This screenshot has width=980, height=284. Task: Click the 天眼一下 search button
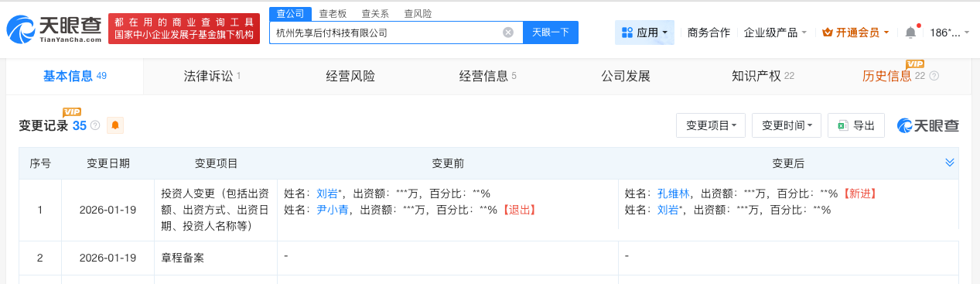point(551,33)
